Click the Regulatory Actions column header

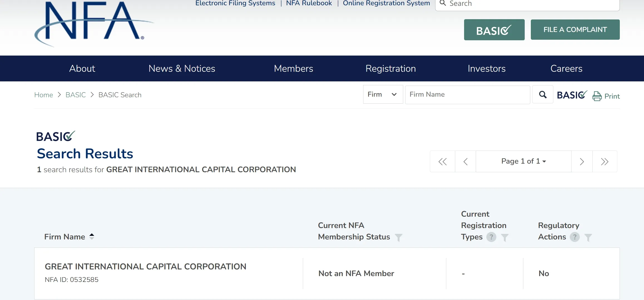tap(559, 231)
